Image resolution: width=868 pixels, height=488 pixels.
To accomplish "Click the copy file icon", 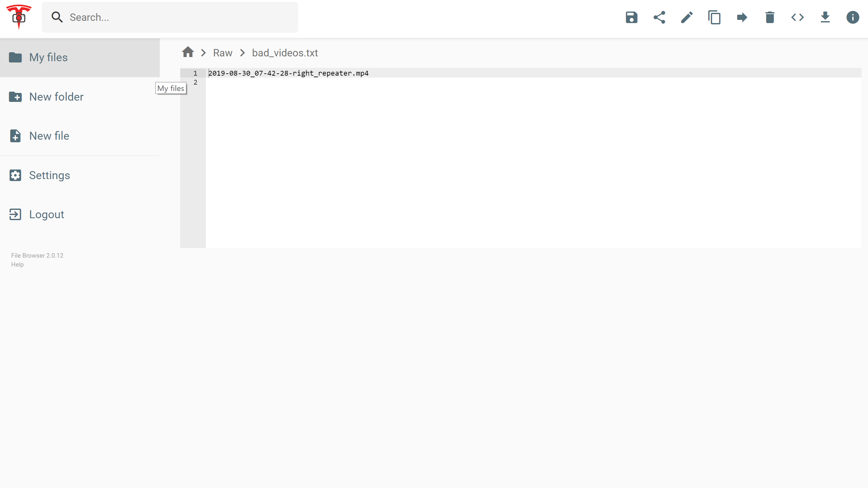I will click(x=714, y=17).
